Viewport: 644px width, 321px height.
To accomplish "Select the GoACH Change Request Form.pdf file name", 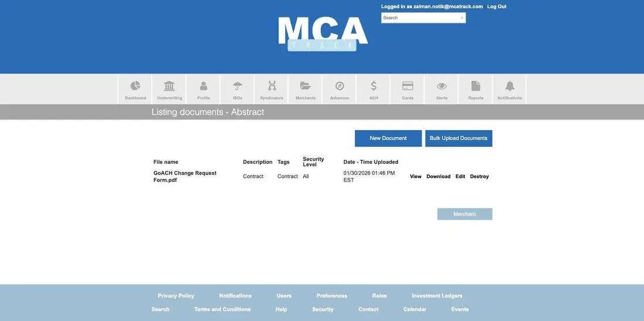I will coord(185,176).
